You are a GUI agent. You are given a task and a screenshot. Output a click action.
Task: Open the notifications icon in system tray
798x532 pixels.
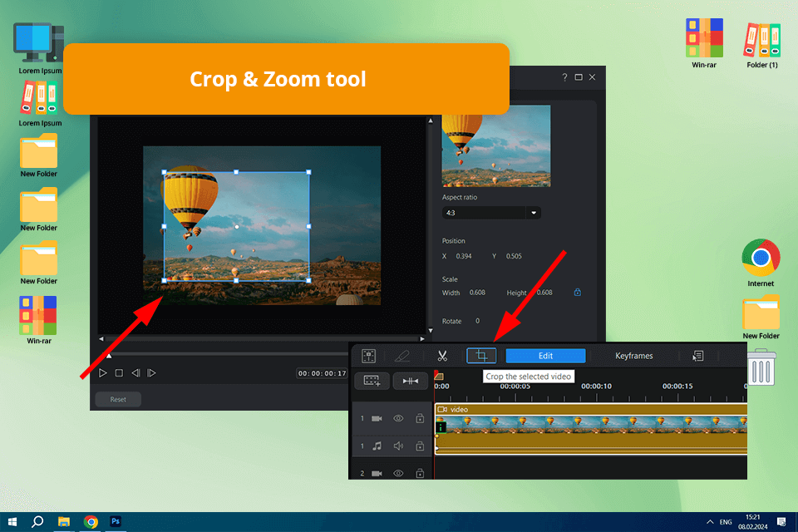[x=781, y=522]
